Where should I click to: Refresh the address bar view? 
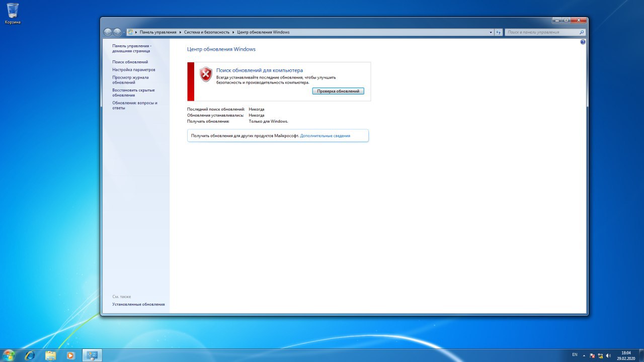tap(498, 32)
